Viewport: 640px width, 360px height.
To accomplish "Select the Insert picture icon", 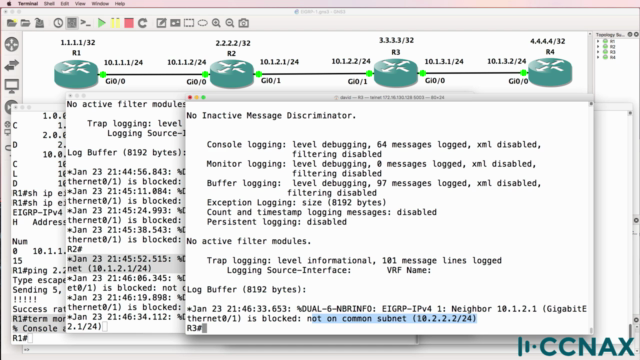I will tap(175, 23).
